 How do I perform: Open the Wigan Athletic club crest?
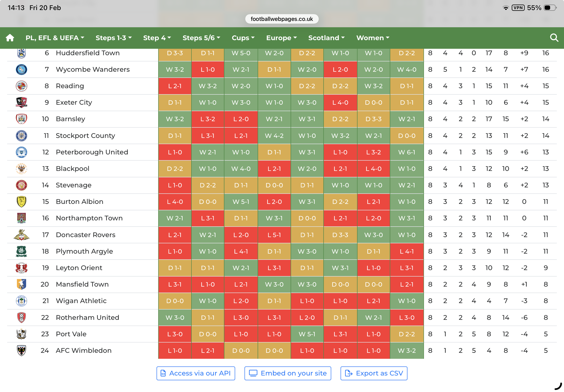[x=21, y=301]
